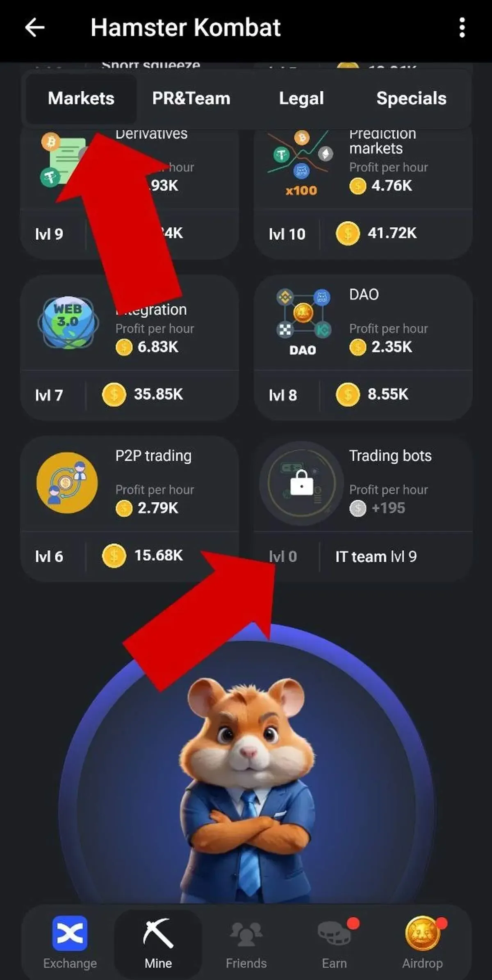Tap the locked Trading bots padlock icon
The height and width of the screenshot is (980, 492).
pyautogui.click(x=302, y=483)
